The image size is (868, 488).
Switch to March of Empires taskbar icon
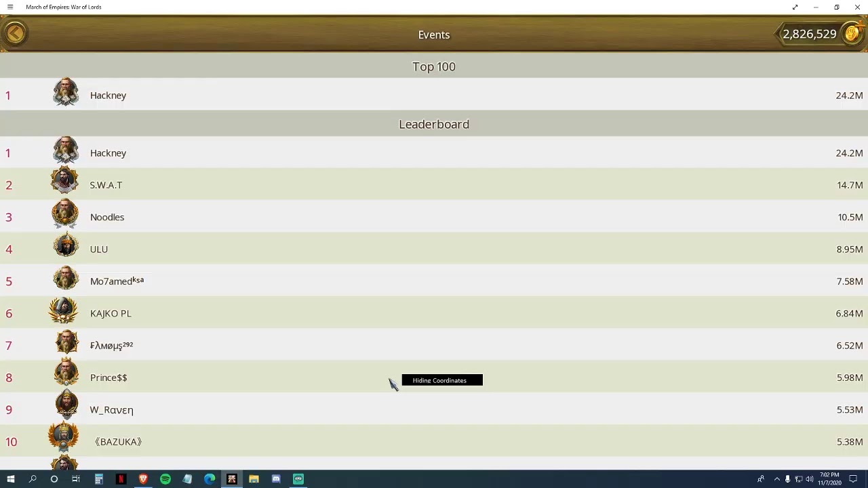(x=232, y=479)
